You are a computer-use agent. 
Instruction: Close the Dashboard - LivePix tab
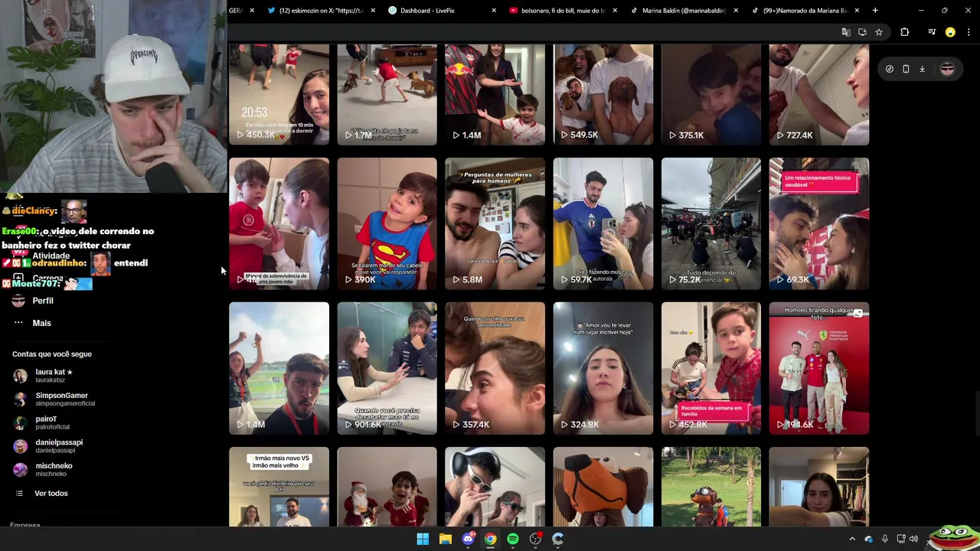(494, 11)
